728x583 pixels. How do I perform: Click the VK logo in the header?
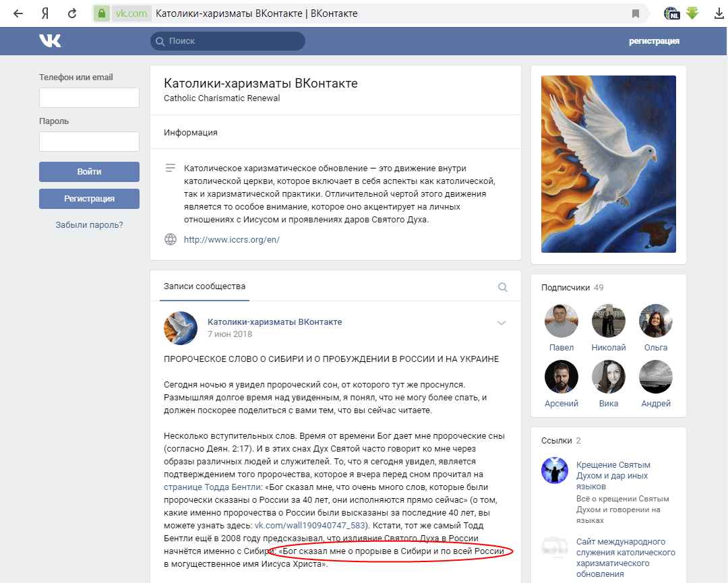(50, 41)
